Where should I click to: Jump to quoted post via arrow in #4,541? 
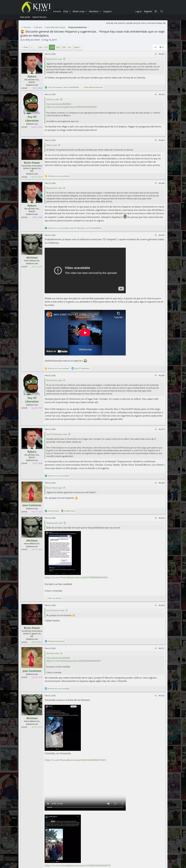64,59
